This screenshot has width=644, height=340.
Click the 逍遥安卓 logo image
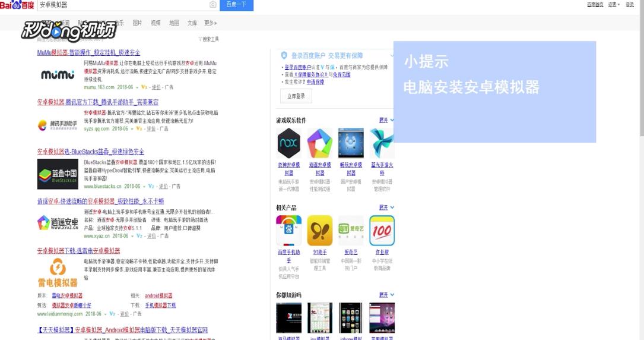(58, 223)
